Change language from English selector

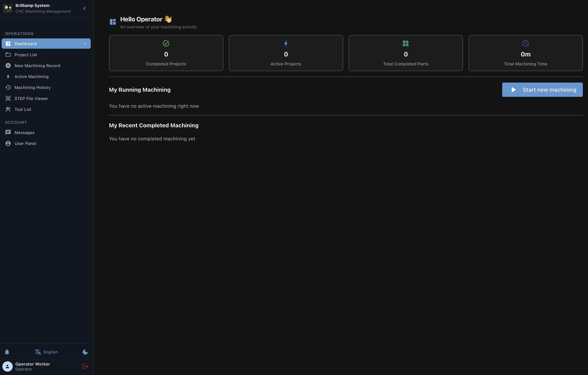pyautogui.click(x=46, y=352)
